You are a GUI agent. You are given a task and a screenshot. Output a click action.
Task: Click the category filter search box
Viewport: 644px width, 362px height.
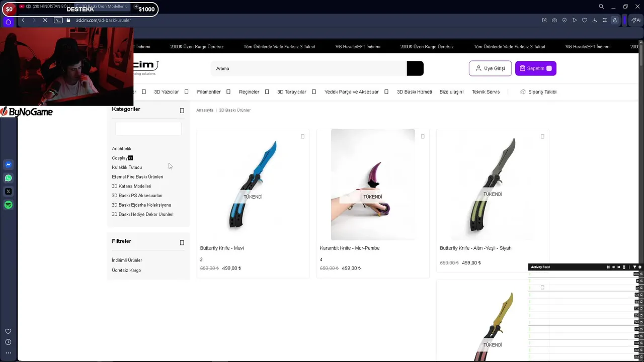pos(148,129)
